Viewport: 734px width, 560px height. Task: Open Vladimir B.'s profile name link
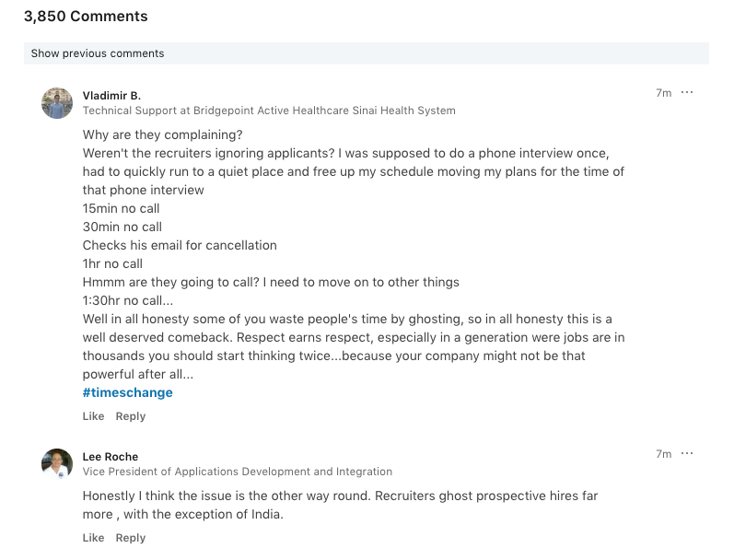click(x=111, y=96)
